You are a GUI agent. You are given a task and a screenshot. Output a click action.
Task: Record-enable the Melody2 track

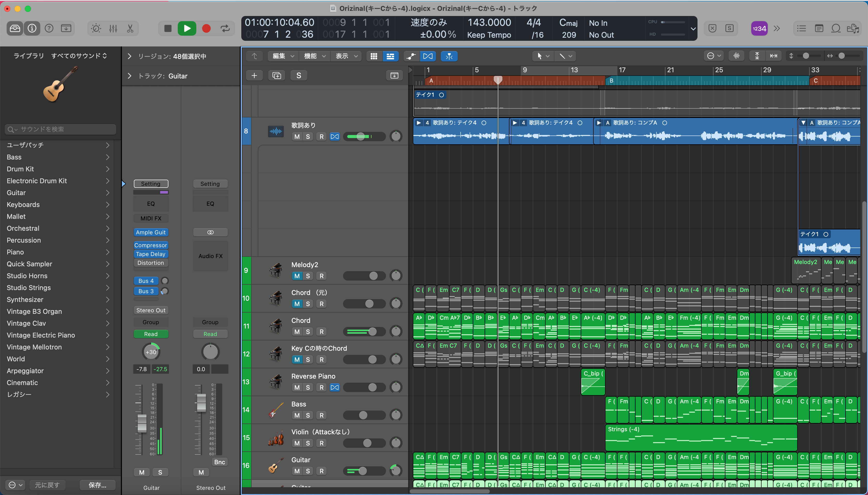(x=321, y=276)
